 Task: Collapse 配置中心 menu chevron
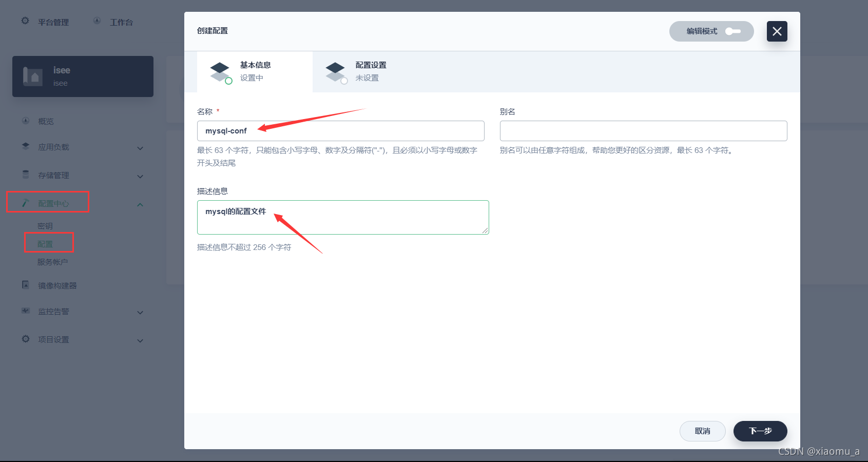click(x=140, y=204)
